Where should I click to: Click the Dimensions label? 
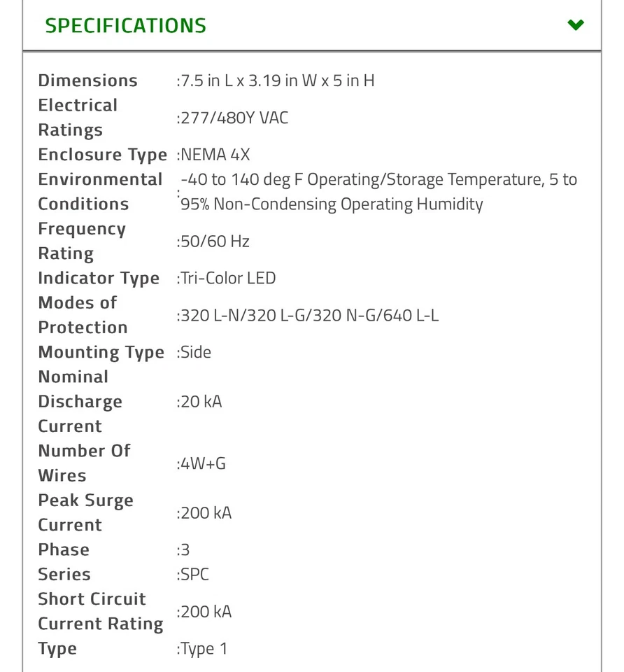(87, 80)
